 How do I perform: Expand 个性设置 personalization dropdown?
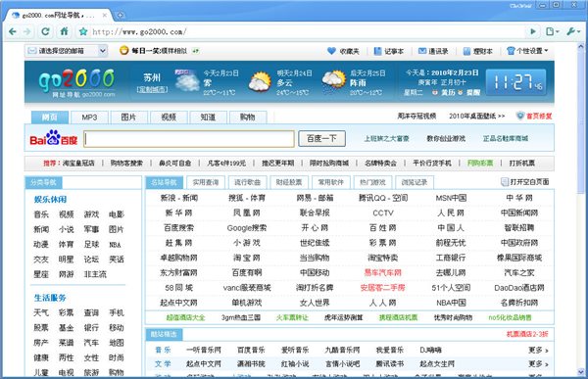(527, 51)
